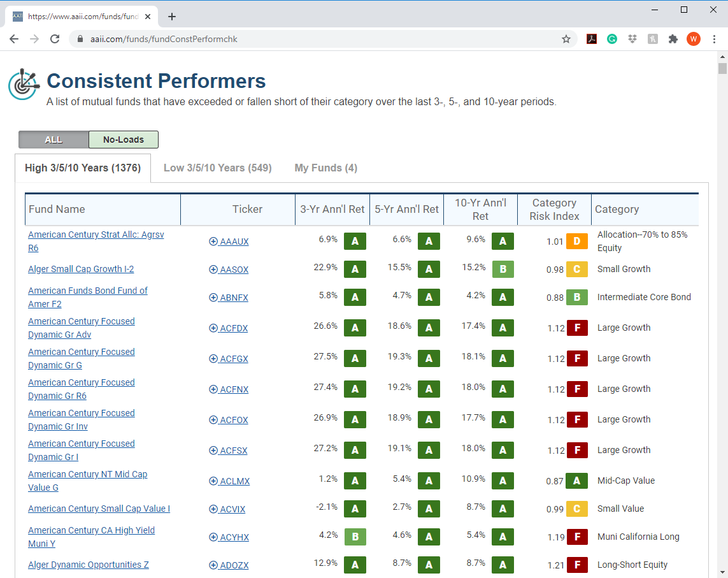Click the ACVIX ticker link
728x578 pixels.
point(232,509)
